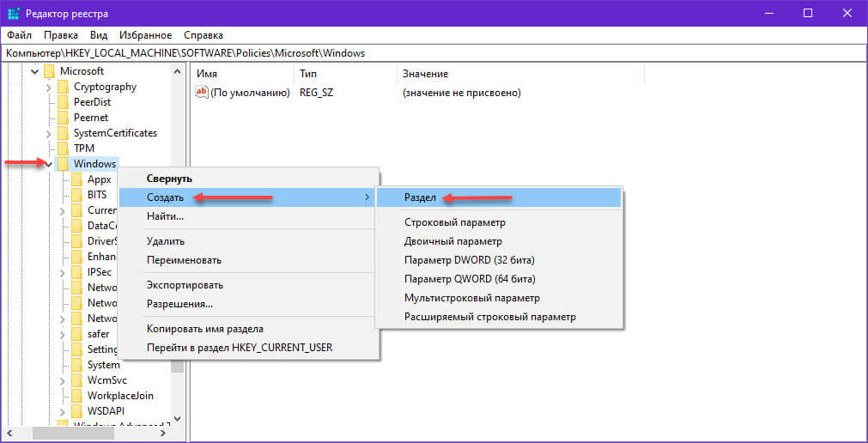
Task: Click the Windows folder icon in tree
Action: coord(64,164)
